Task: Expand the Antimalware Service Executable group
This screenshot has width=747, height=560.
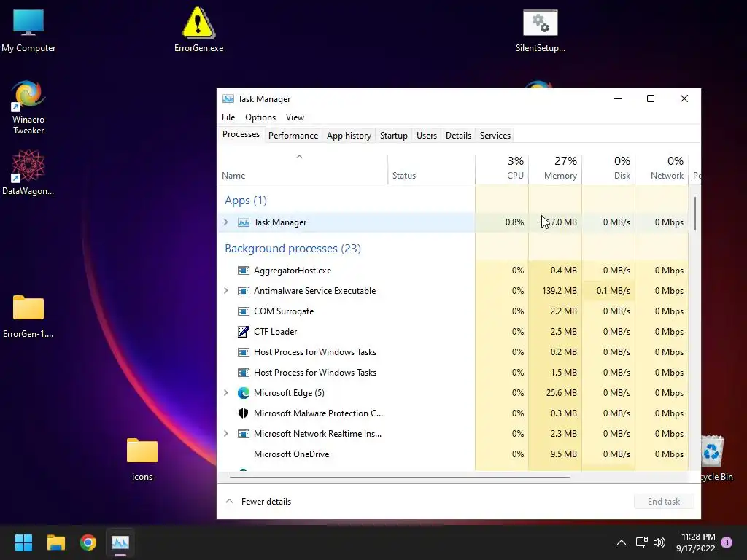Action: click(226, 291)
